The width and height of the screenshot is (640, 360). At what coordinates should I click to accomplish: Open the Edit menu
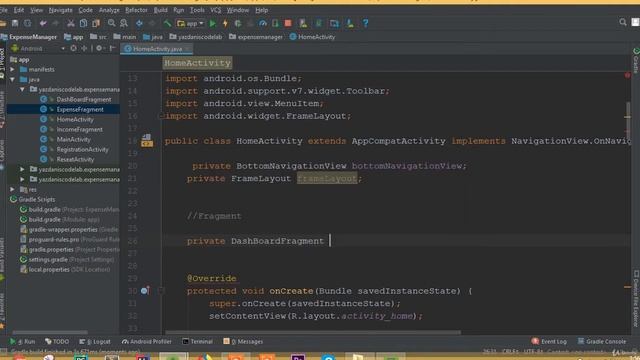pyautogui.click(x=19, y=10)
